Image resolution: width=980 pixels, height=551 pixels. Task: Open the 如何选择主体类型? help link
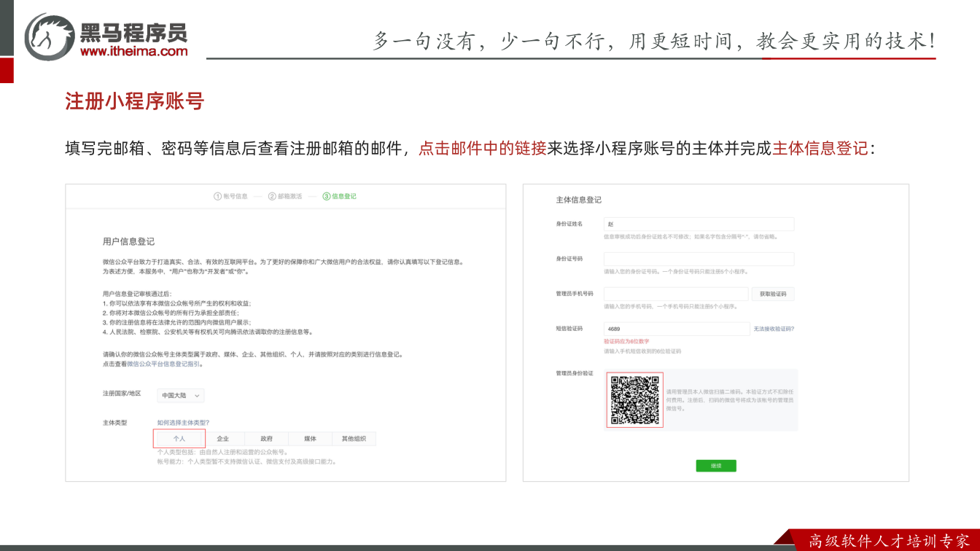pyautogui.click(x=183, y=423)
